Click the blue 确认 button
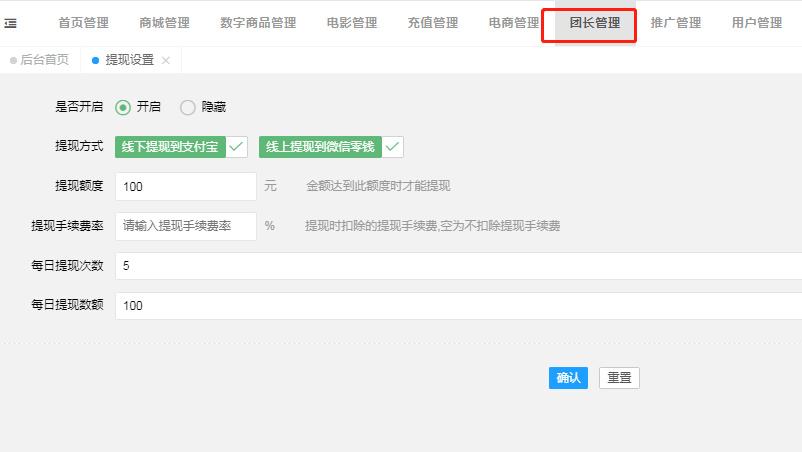802x452 pixels. (x=568, y=378)
